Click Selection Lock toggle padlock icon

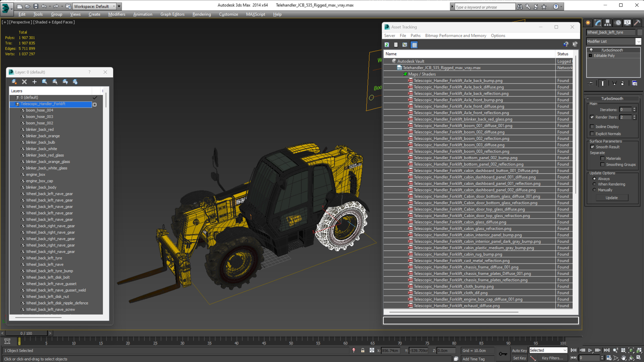pyautogui.click(x=363, y=350)
